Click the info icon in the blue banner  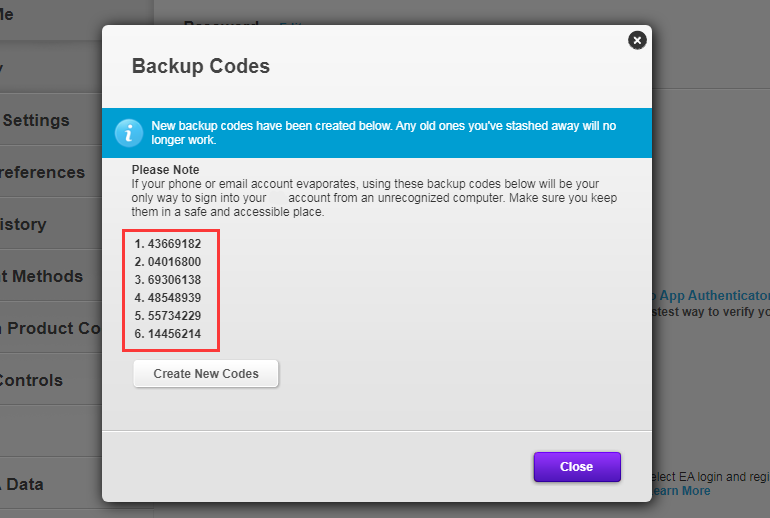coord(129,133)
